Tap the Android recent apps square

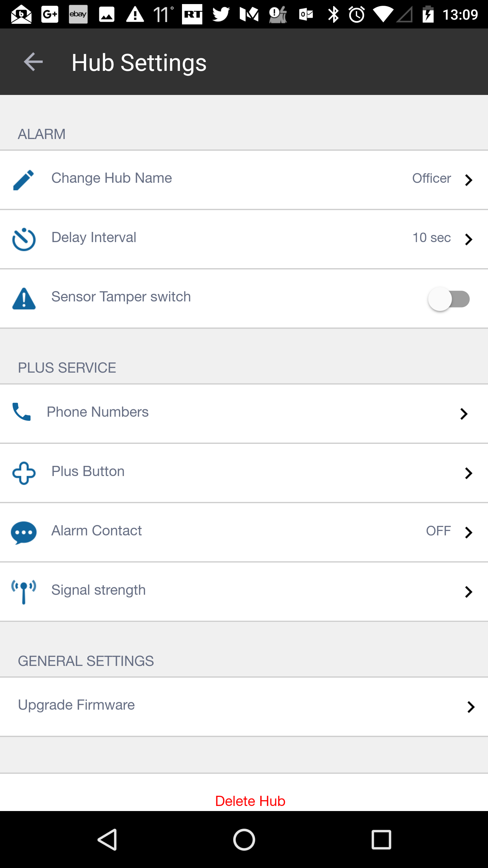pos(381,840)
